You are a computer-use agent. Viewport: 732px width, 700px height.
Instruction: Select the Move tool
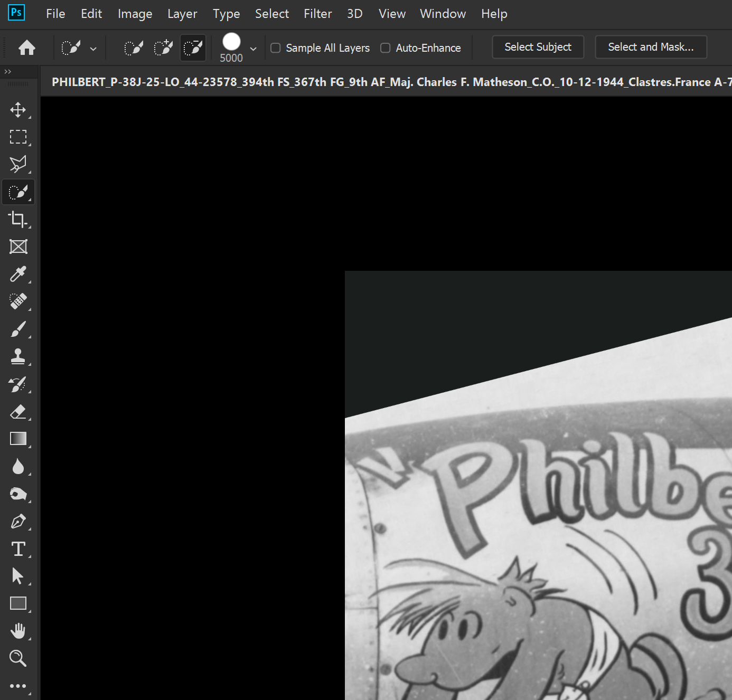click(18, 110)
